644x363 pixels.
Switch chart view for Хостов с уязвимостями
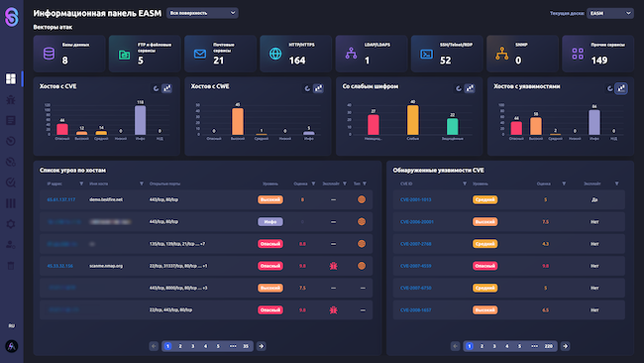[x=621, y=88]
